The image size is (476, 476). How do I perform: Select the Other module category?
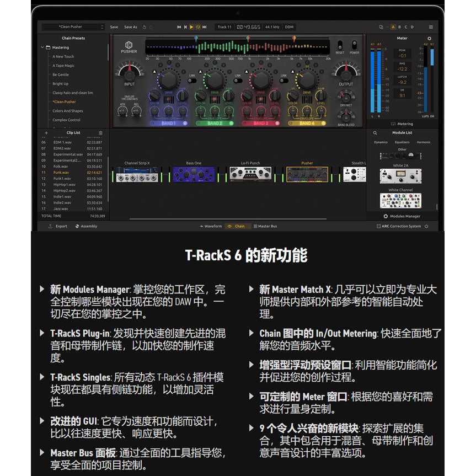402,149
